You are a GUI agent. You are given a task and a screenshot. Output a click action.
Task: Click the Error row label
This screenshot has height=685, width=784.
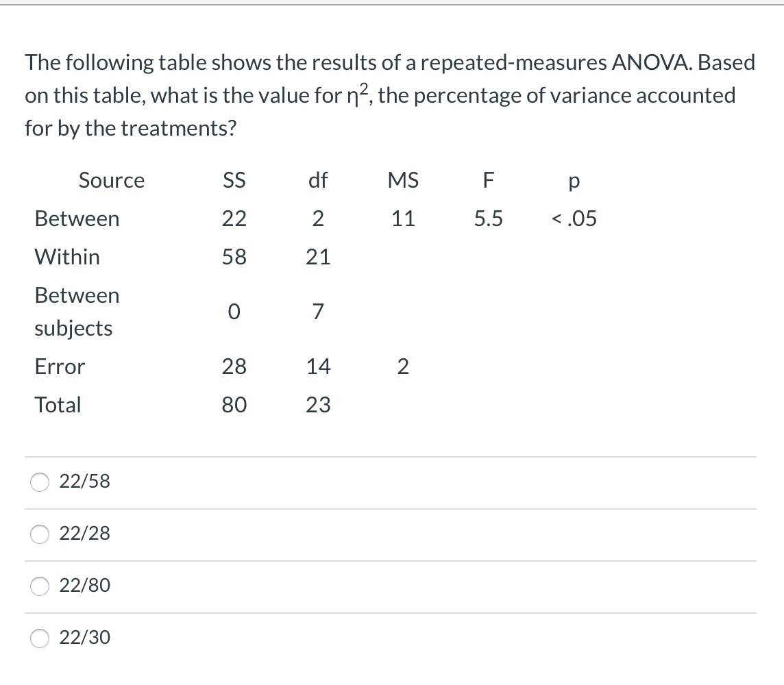[x=59, y=367]
